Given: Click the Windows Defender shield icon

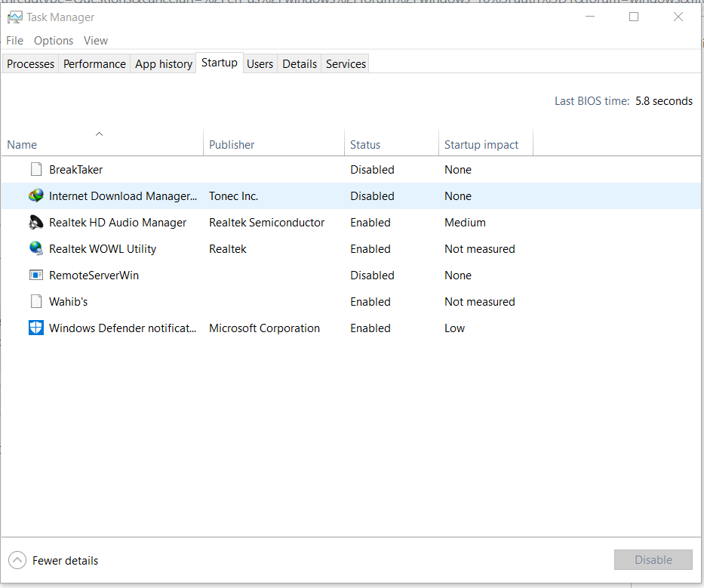Looking at the screenshot, I should pyautogui.click(x=35, y=328).
